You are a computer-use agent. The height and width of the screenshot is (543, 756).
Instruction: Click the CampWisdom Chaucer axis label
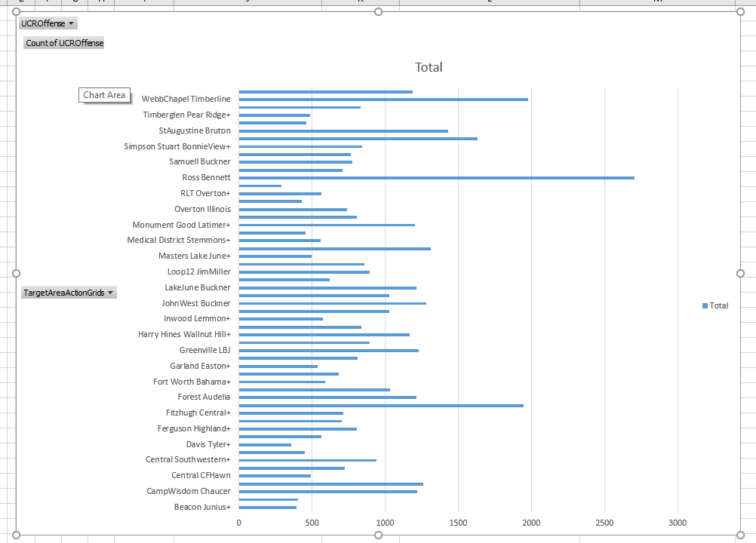click(189, 492)
